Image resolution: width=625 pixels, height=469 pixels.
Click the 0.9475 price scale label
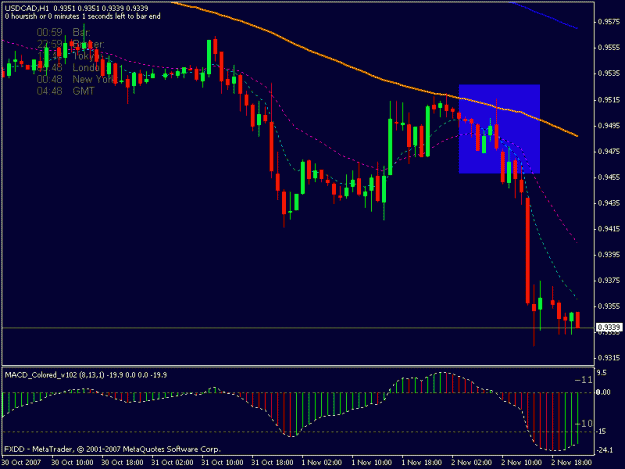tap(609, 151)
